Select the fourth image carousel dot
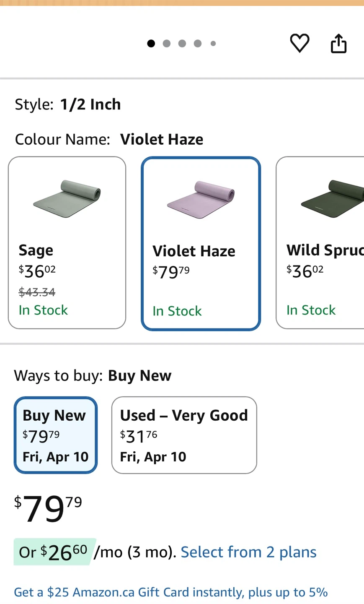The height and width of the screenshot is (604, 364). click(198, 44)
